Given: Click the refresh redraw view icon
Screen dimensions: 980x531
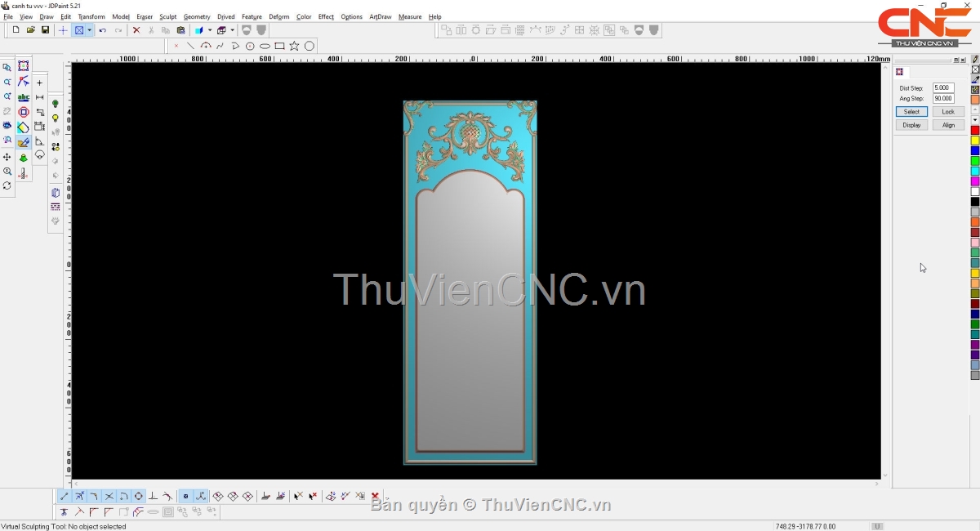Looking at the screenshot, I should (x=7, y=186).
